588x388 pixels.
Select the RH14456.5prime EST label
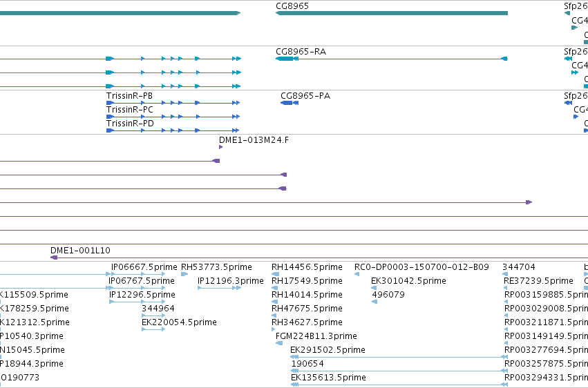pyautogui.click(x=307, y=267)
